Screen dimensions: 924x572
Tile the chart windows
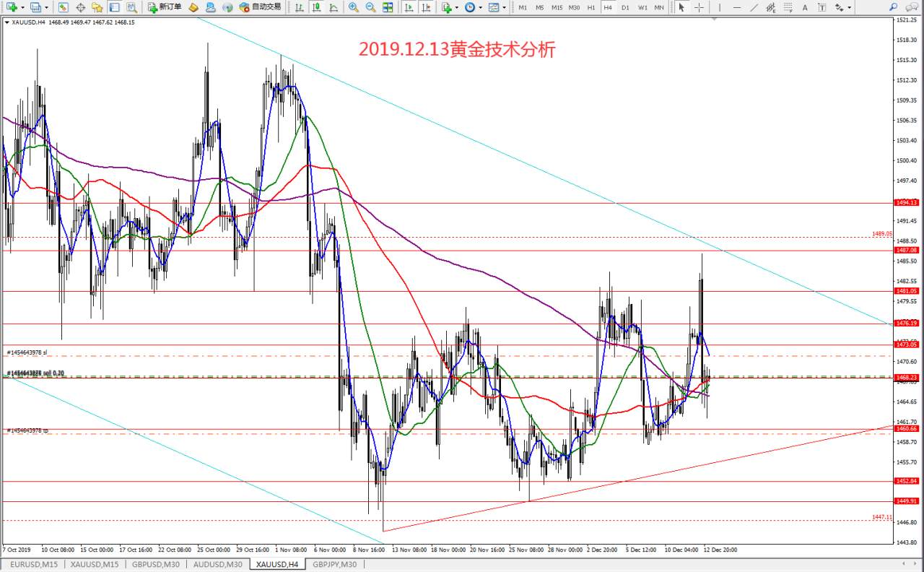click(388, 7)
